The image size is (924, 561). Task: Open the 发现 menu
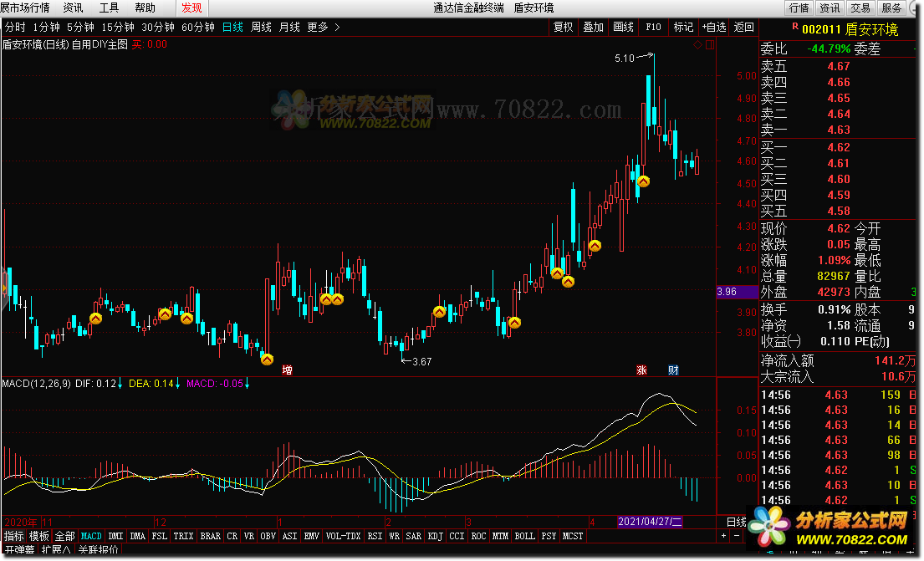191,8
